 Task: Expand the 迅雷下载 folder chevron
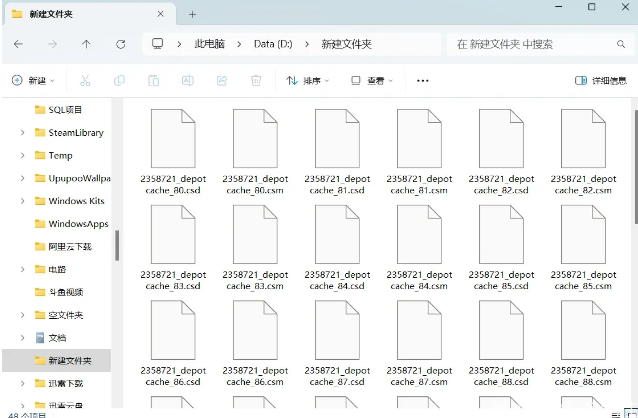[x=22, y=383]
